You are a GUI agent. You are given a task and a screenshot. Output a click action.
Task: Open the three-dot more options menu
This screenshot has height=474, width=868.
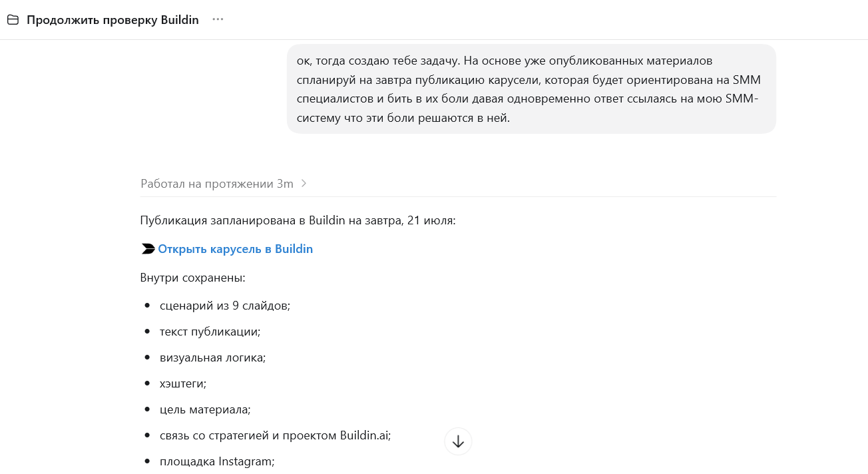tap(218, 20)
